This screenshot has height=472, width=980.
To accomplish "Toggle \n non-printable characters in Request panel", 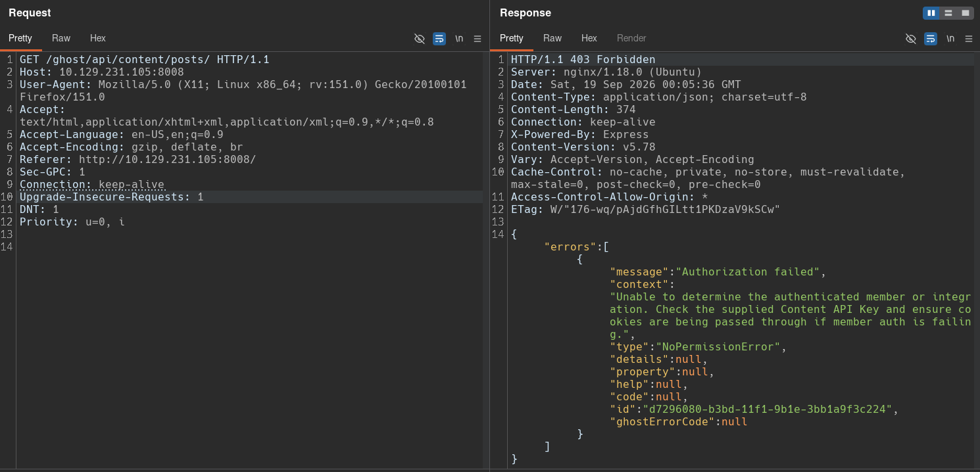I will (x=459, y=39).
